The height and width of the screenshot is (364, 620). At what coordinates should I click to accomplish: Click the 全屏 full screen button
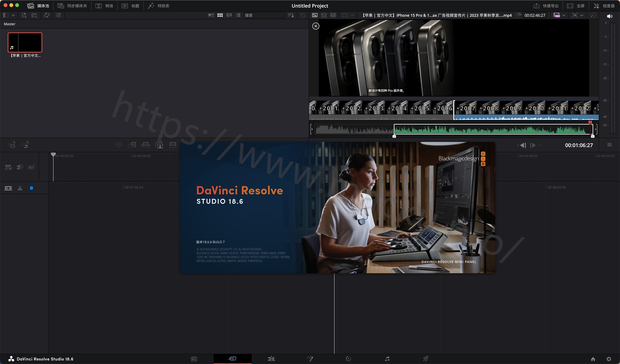tap(576, 6)
